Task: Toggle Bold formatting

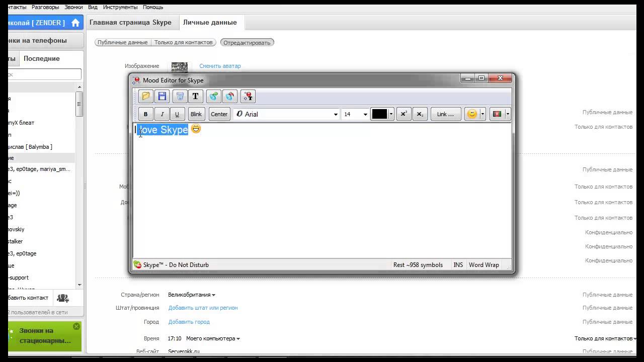Action: coord(146,114)
